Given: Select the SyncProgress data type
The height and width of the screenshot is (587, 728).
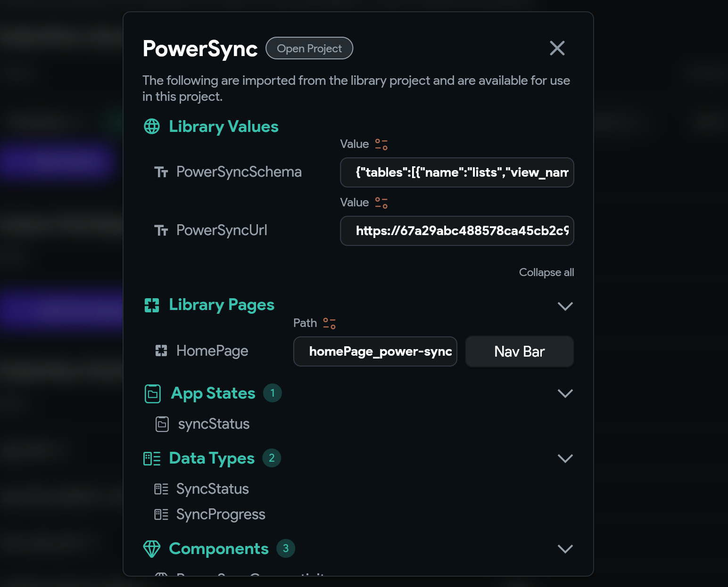Looking at the screenshot, I should [x=221, y=514].
